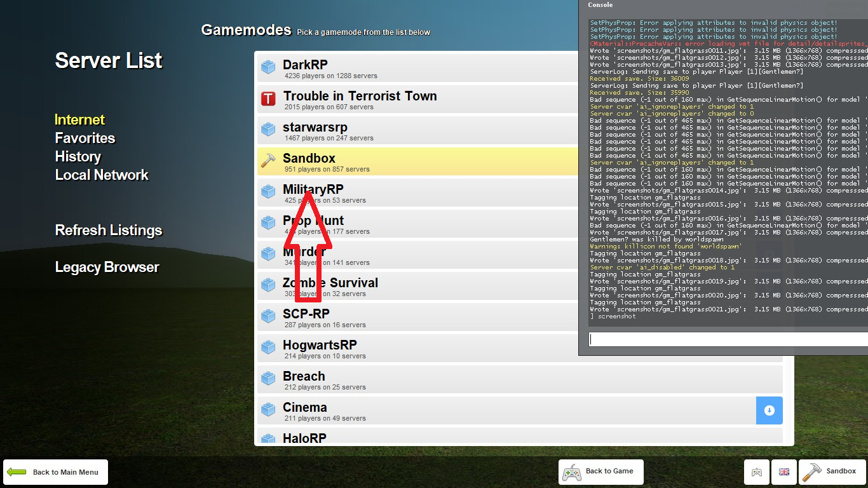This screenshot has height=488, width=868.
Task: Select the Breach gamemode
Action: point(520,379)
